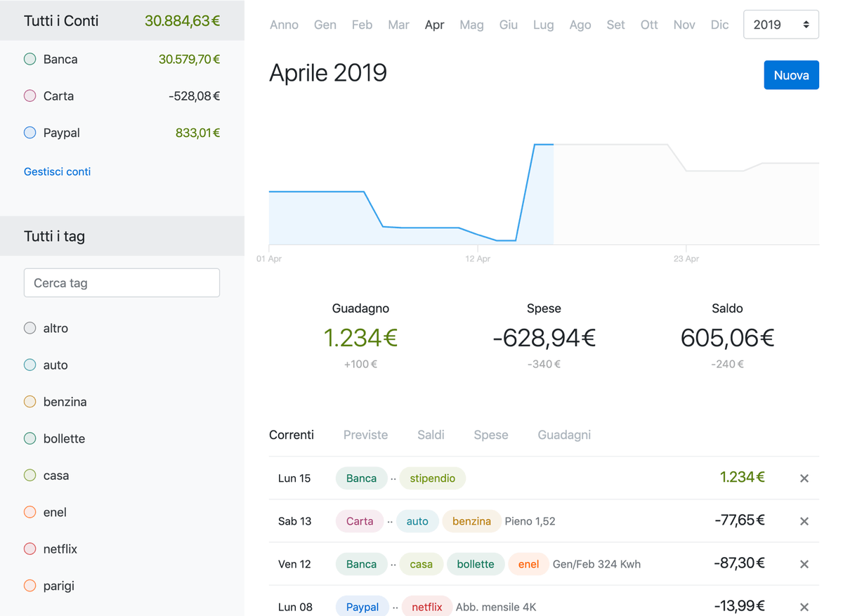This screenshot has width=843, height=616.
Task: Click the stipendio tag pill
Action: click(433, 478)
